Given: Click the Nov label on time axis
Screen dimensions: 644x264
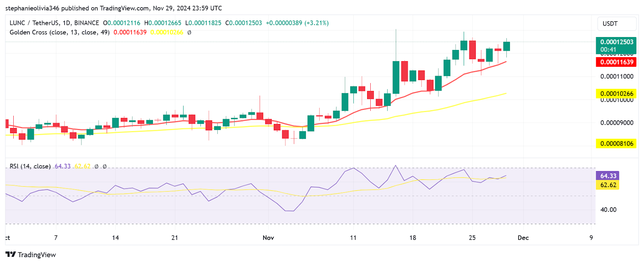Looking at the screenshot, I should click(x=268, y=238).
